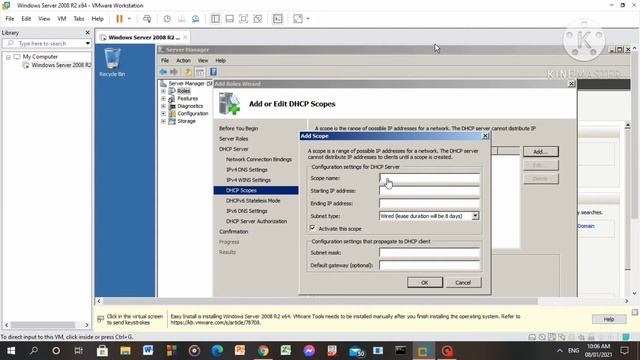Switch to the Windows Server 2008 R2 tab
The image size is (640, 360).
[144, 38]
